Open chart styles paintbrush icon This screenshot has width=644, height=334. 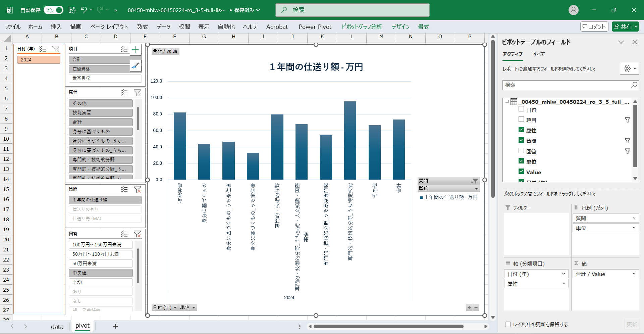click(x=136, y=66)
